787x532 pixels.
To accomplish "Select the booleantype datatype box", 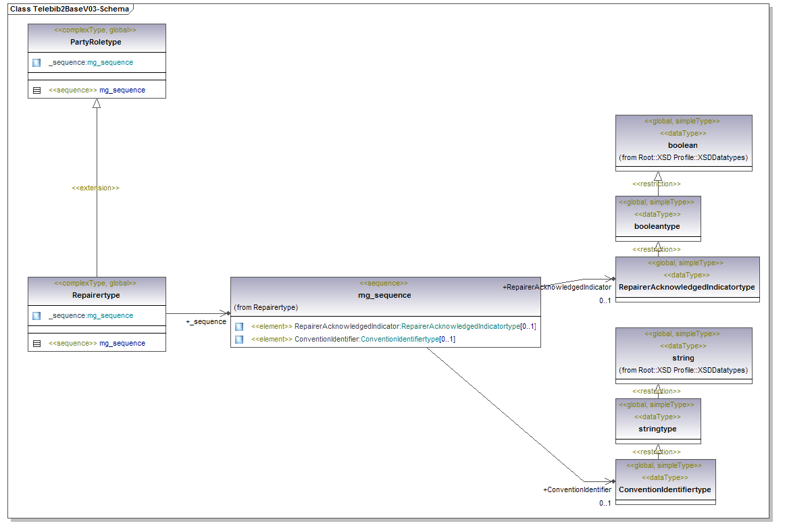I will pos(658,219).
